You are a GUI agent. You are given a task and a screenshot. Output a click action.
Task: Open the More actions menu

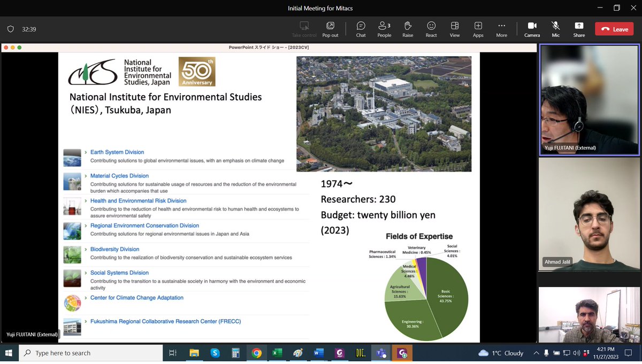coord(501,29)
